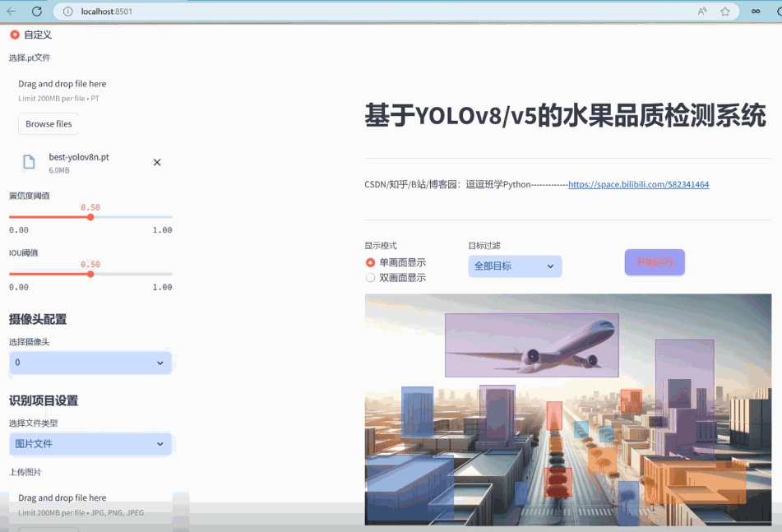Select the 自定义 model option
782x532 pixels.
(14, 35)
